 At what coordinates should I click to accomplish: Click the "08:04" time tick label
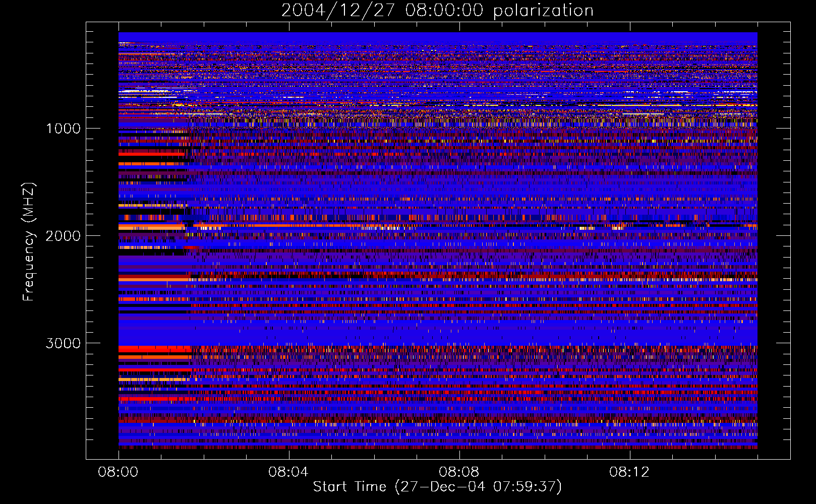click(x=288, y=472)
